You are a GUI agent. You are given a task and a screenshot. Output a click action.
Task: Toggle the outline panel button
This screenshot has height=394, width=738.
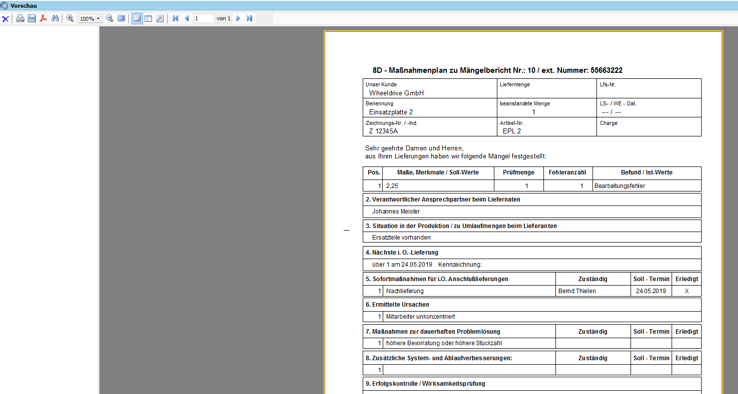click(137, 18)
